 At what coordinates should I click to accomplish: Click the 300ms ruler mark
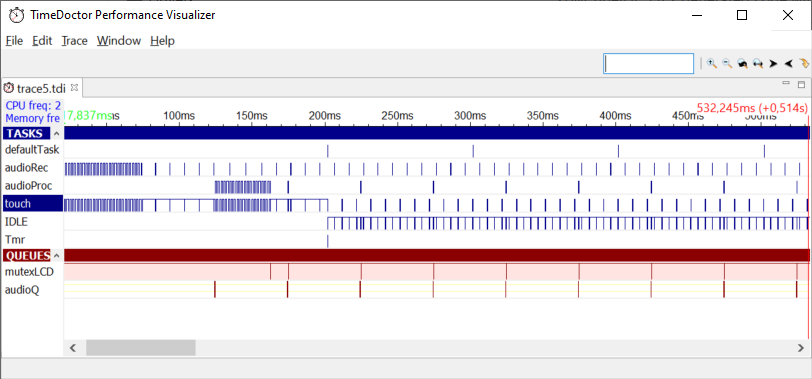point(470,116)
